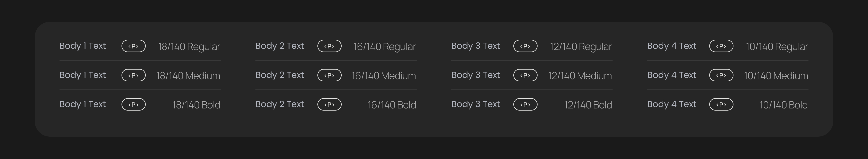Select the Body 2 Text label in the Medium row
Viewport: 868px width, 159px height.
pos(279,75)
